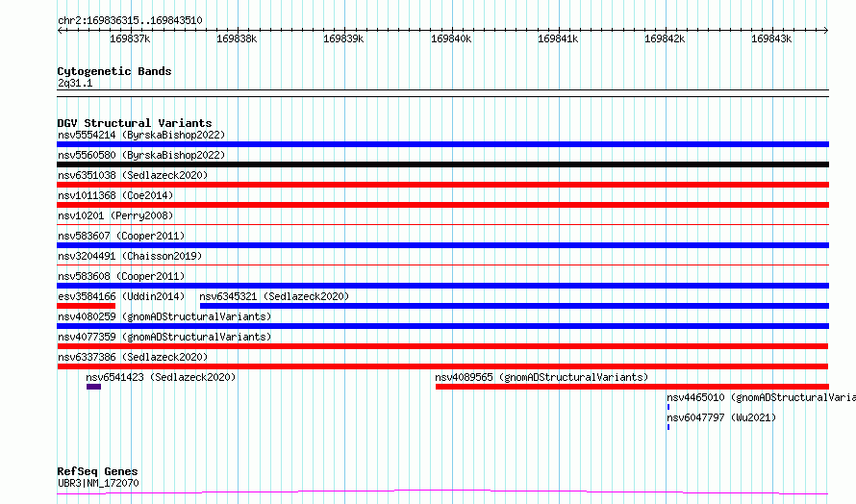Click the Cytogenetic Bands track title
856x504 pixels.
tap(114, 71)
